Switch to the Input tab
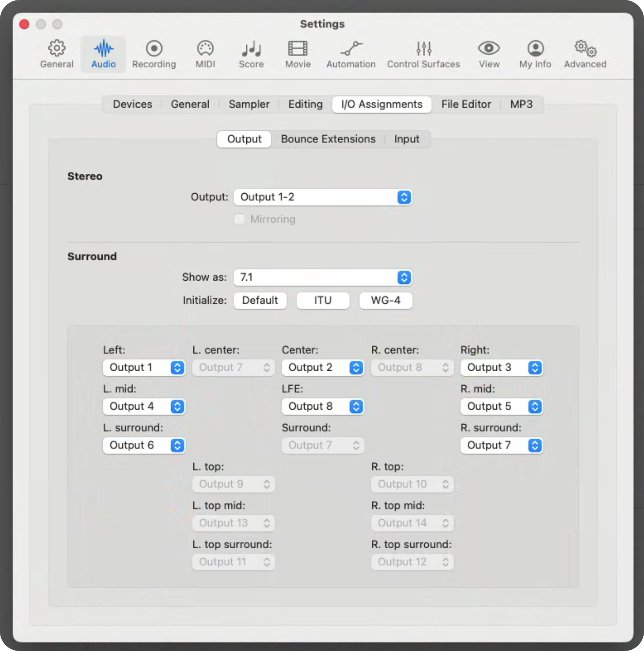This screenshot has height=651, width=644. 407,139
